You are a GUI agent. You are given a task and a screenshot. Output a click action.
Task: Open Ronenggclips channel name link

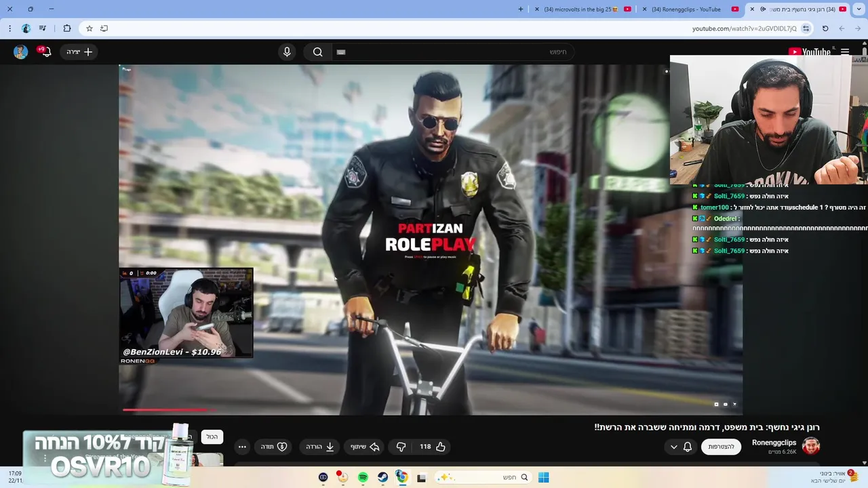coord(774,443)
